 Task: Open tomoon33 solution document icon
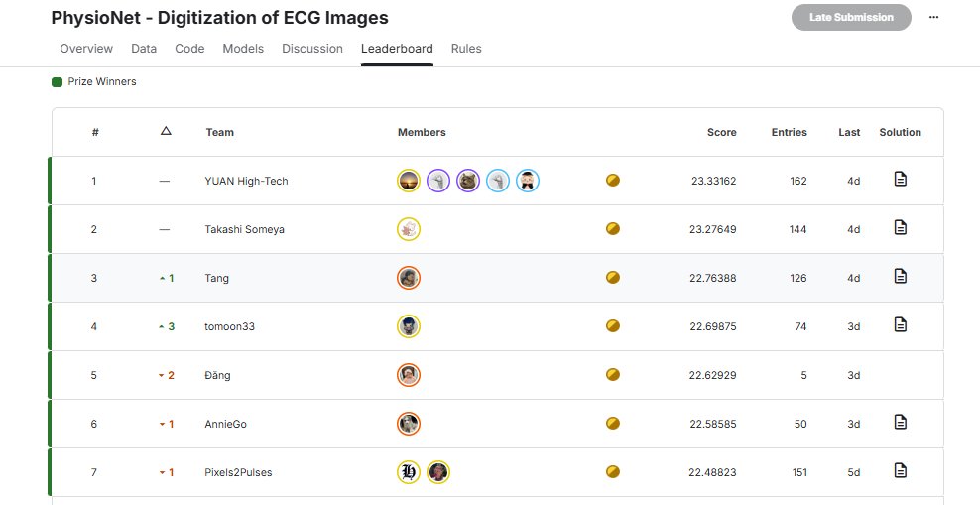[900, 325]
